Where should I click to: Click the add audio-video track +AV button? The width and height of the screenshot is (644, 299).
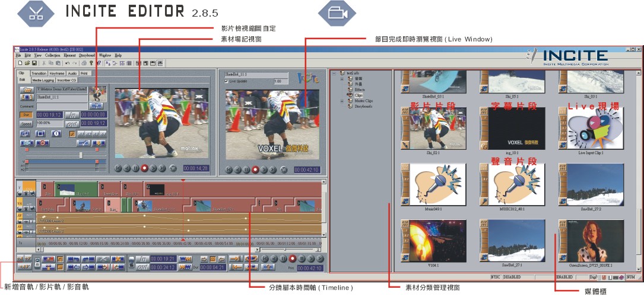tap(24, 266)
